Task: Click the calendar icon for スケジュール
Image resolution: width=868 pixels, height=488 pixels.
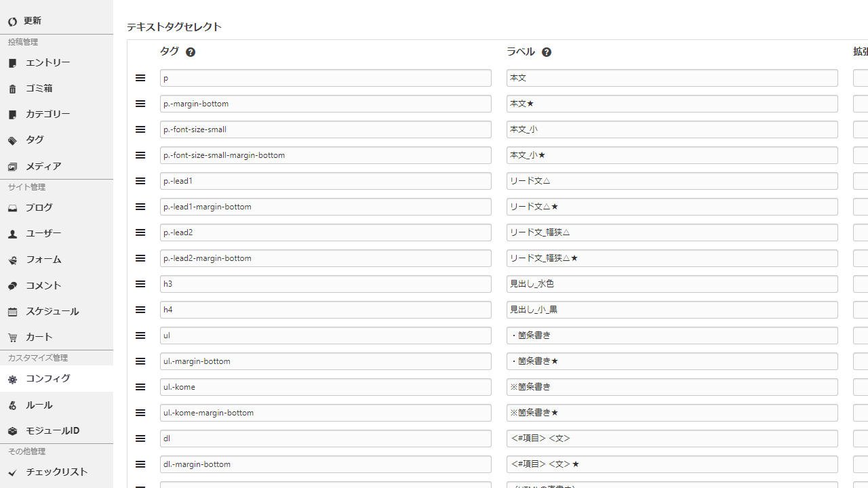Action: (x=12, y=312)
